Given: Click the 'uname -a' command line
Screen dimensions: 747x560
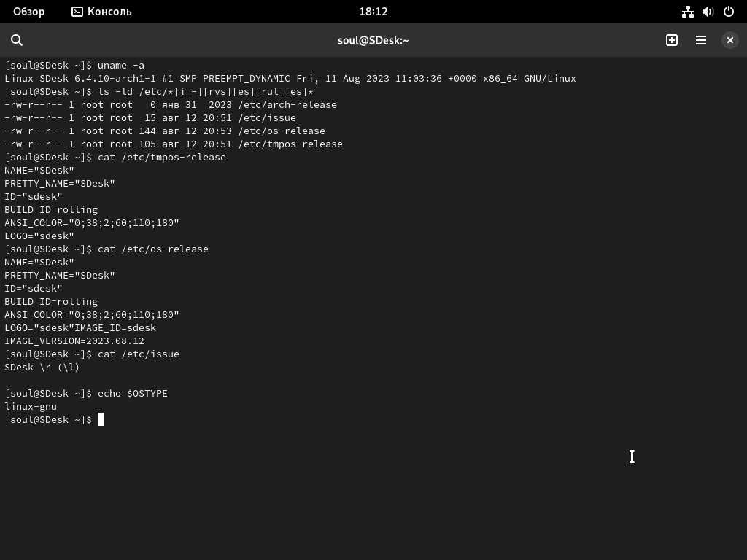Looking at the screenshot, I should (74, 65).
